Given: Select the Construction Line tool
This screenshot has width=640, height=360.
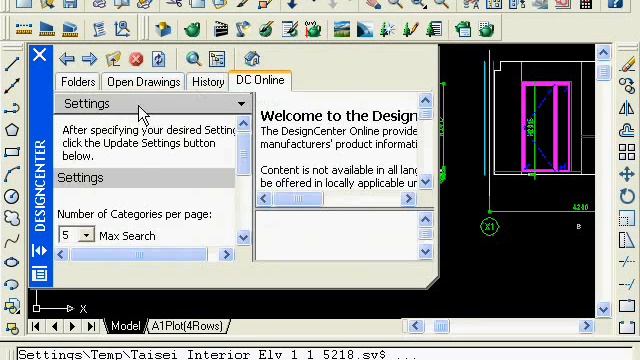Looking at the screenshot, I should click(12, 85).
